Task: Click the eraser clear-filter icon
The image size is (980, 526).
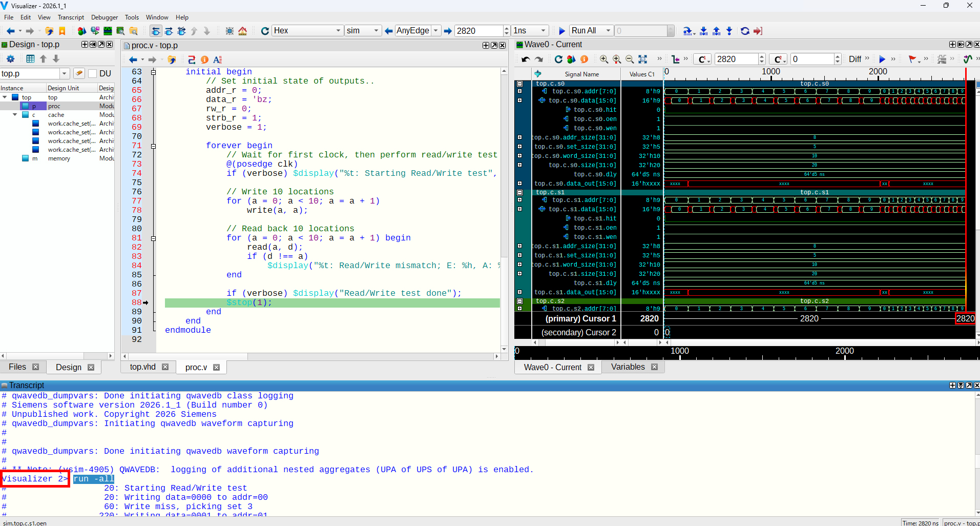Action: pyautogui.click(x=79, y=73)
